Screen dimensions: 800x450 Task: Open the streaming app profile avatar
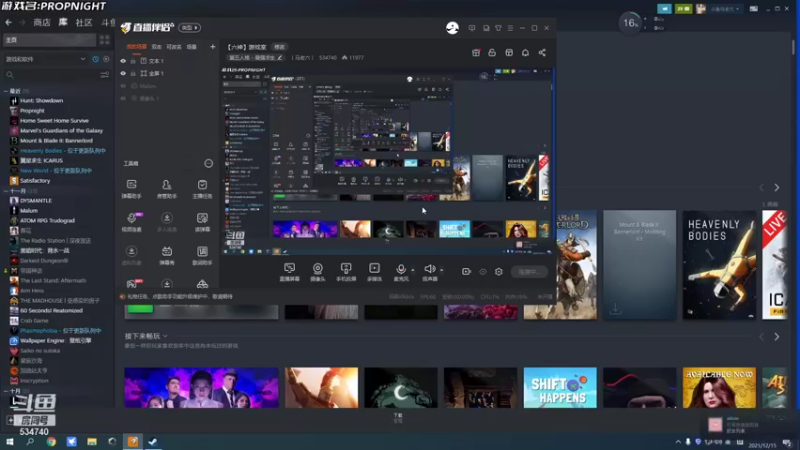coord(452,28)
